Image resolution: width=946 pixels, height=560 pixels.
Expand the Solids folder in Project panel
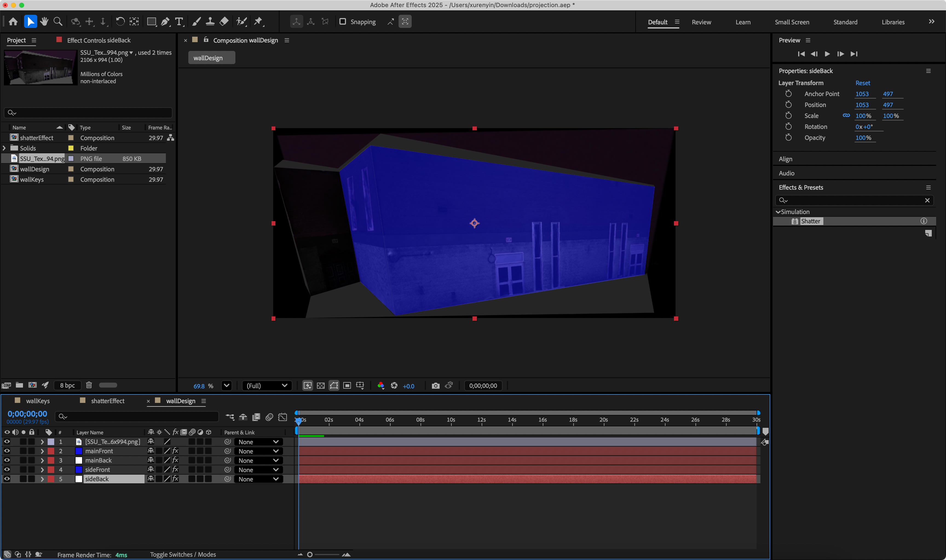coord(4,148)
